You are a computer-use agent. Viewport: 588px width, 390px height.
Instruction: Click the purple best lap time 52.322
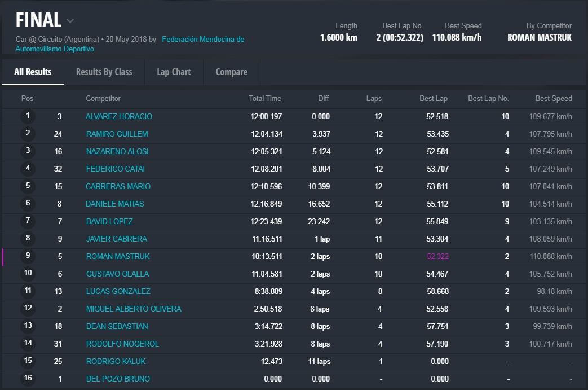tap(437, 257)
